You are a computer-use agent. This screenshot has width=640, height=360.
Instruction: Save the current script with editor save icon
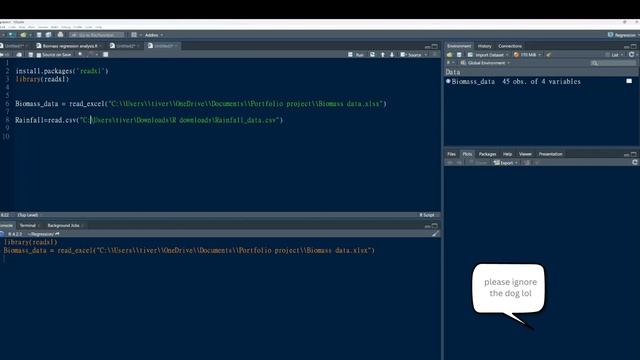click(x=30, y=55)
